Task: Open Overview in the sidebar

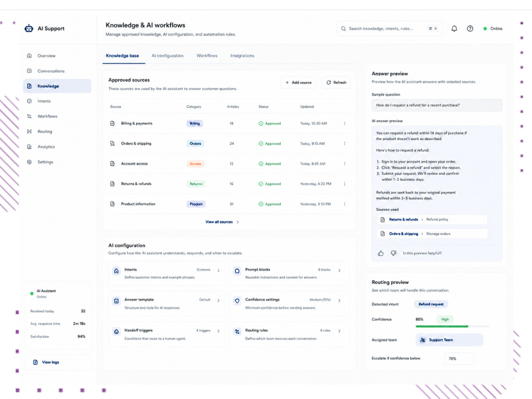Action: pyautogui.click(x=57, y=56)
